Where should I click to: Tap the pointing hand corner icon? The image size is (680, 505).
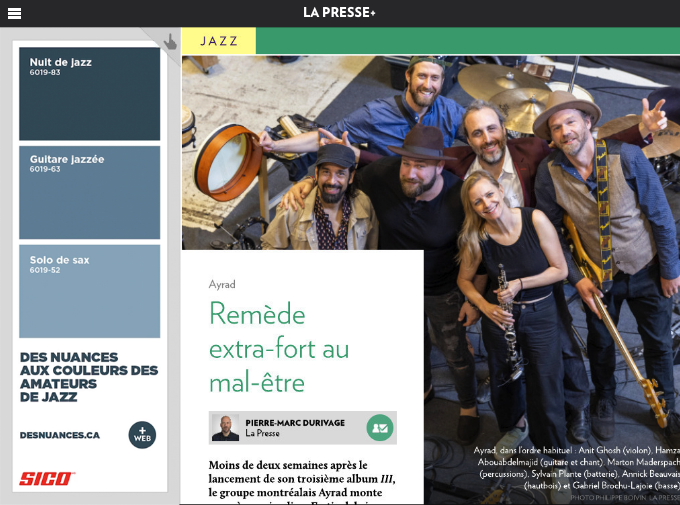[170, 42]
